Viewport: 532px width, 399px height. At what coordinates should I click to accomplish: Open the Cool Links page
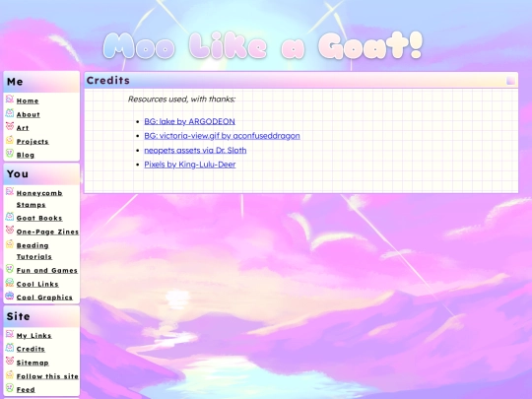click(37, 284)
